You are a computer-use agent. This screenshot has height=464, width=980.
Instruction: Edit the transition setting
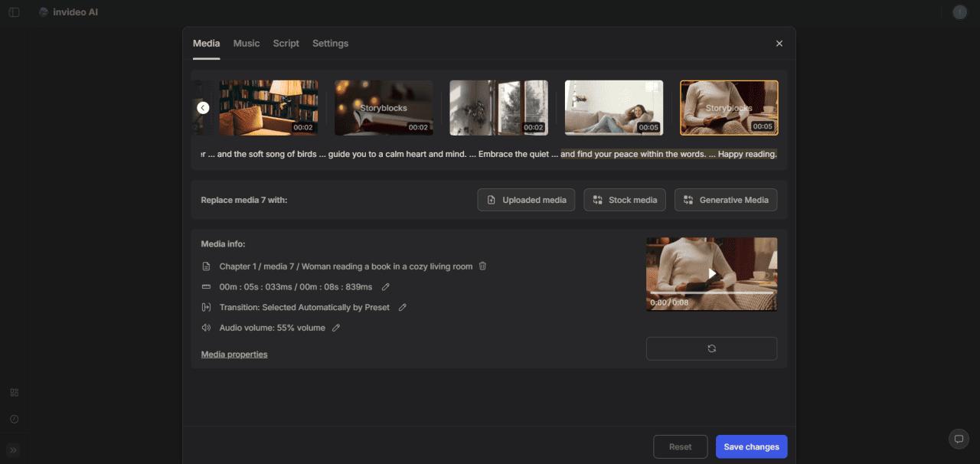402,307
